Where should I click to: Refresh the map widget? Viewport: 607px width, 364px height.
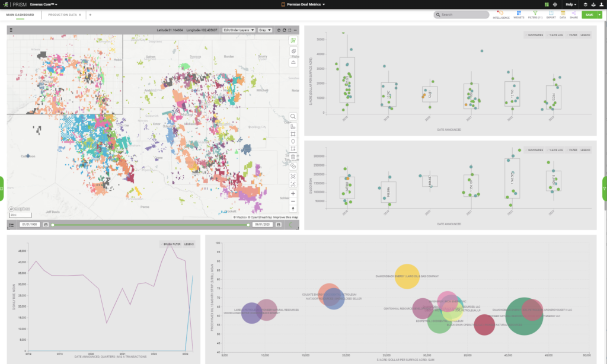285,30
